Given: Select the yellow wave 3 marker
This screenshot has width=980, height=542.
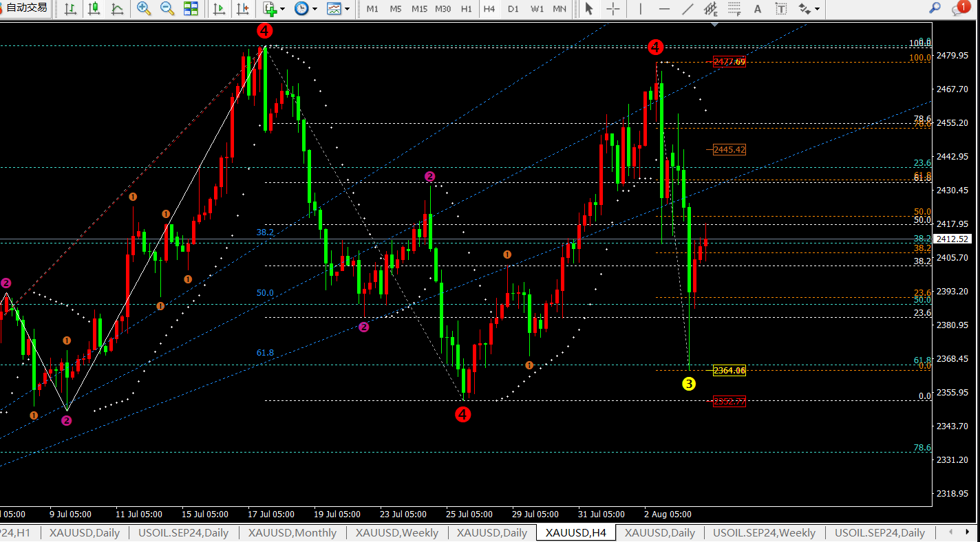Looking at the screenshot, I should [x=689, y=384].
